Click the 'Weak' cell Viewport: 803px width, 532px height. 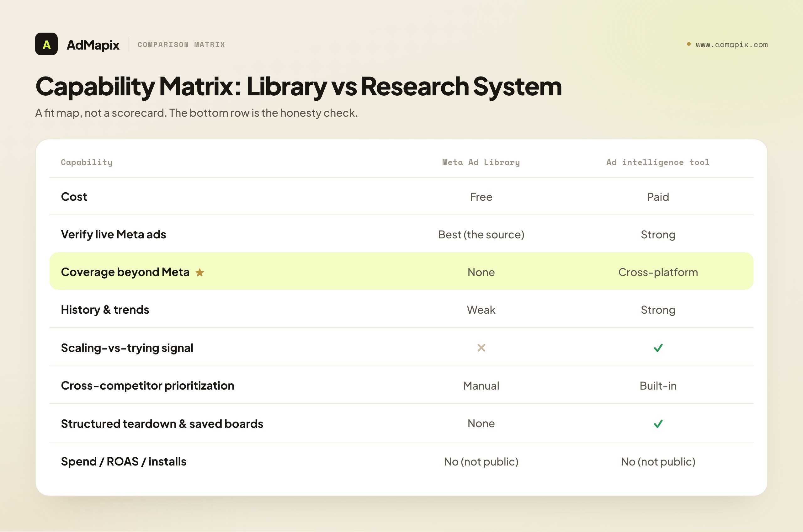481,310
